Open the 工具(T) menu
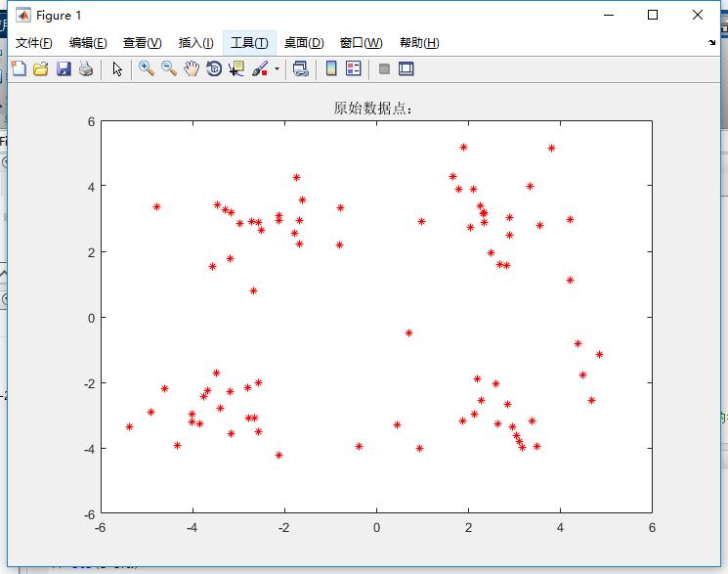Image resolution: width=728 pixels, height=574 pixels. [x=249, y=43]
